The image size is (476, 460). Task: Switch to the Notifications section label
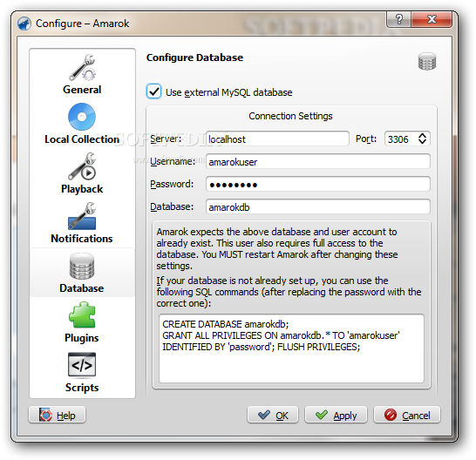point(82,239)
